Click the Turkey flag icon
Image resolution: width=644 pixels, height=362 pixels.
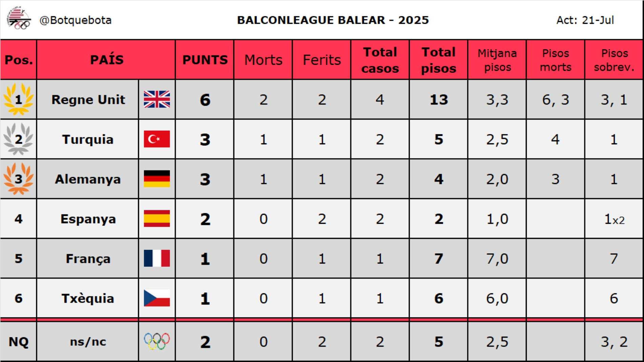click(x=157, y=139)
